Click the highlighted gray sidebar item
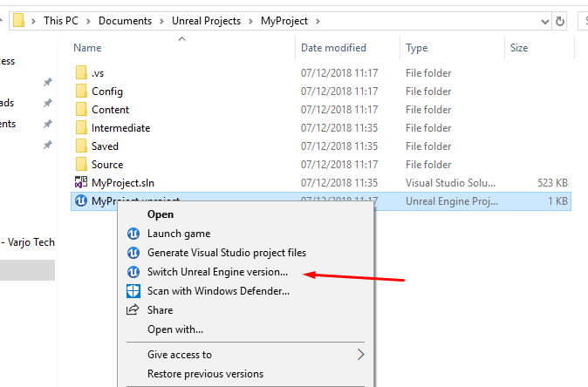The width and height of the screenshot is (588, 387). 27,270
